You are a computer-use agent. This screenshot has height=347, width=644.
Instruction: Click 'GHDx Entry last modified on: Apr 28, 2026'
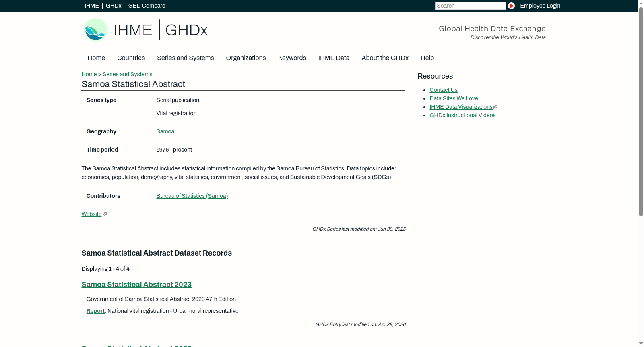coord(360,324)
